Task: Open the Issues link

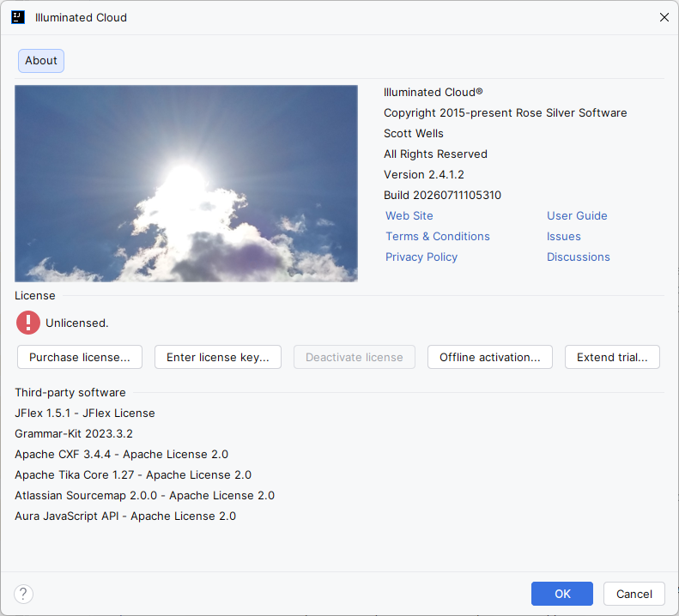Action: pyautogui.click(x=563, y=236)
